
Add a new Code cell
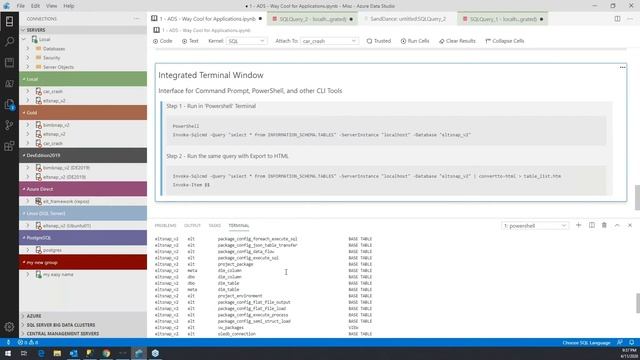pos(162,41)
